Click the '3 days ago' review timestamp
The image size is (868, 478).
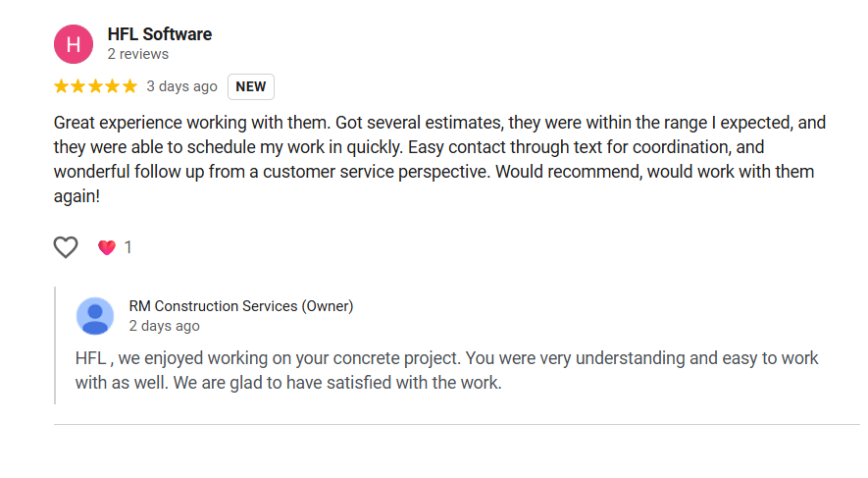(x=181, y=86)
